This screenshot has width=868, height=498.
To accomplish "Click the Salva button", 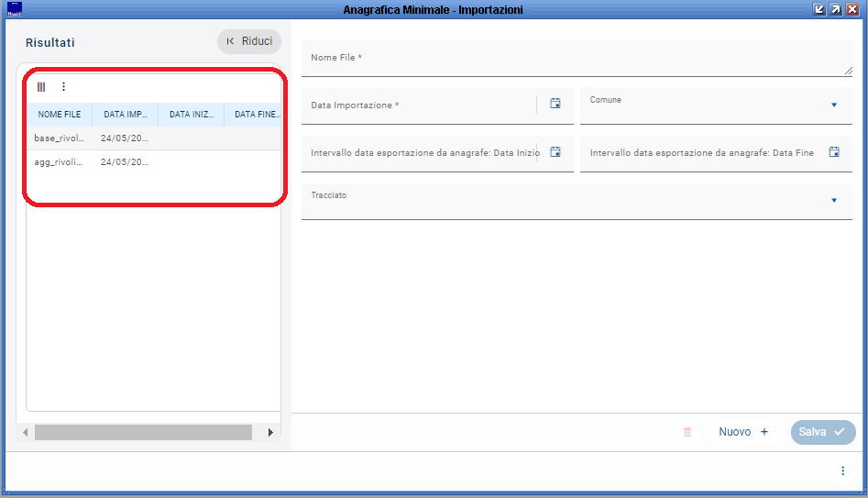I will click(x=823, y=432).
